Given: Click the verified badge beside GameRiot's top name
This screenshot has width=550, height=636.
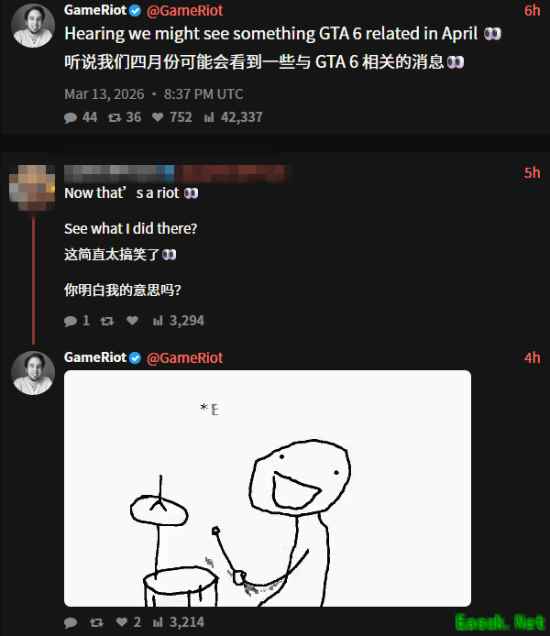Looking at the screenshot, I should (135, 11).
